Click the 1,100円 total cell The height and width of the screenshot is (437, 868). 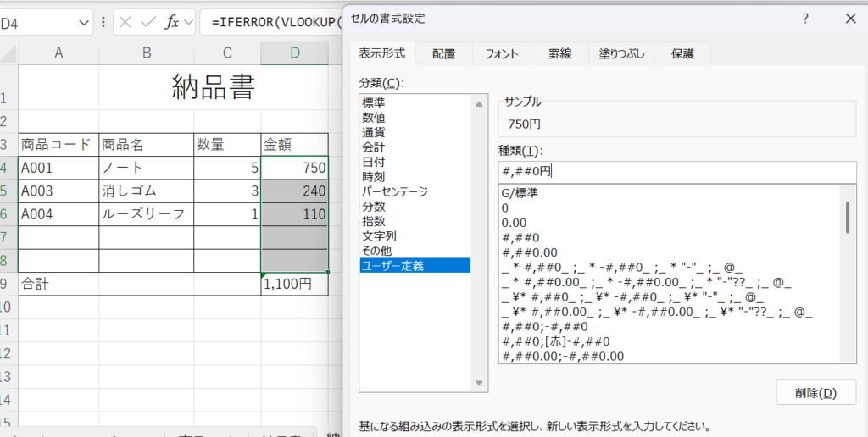click(294, 285)
